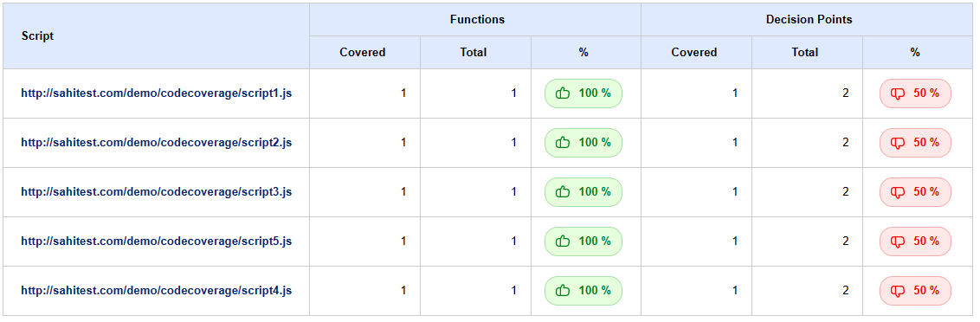Click thumbs-up icon in script3.js row
Screen dimensions: 980x322
tap(563, 192)
